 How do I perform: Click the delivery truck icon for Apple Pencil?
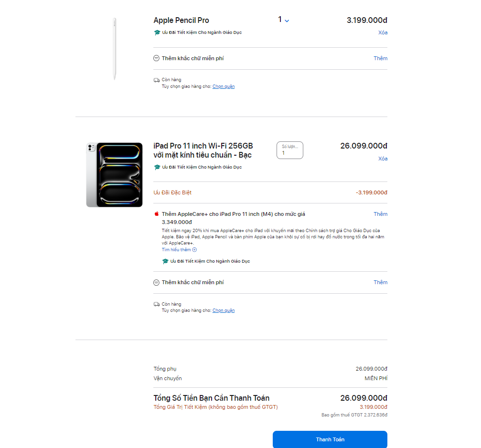click(157, 80)
